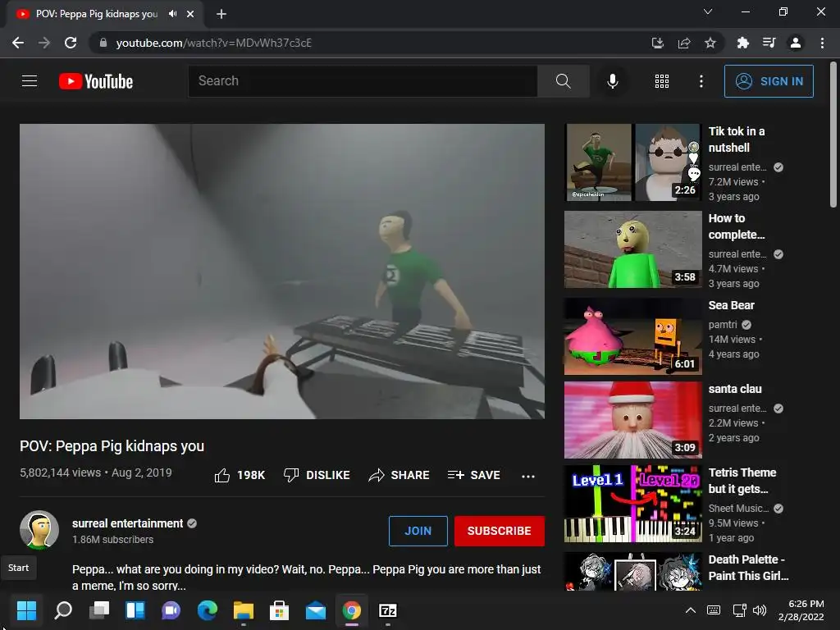Image resolution: width=840 pixels, height=630 pixels.
Task: Open the YouTube apps grid
Action: click(662, 81)
